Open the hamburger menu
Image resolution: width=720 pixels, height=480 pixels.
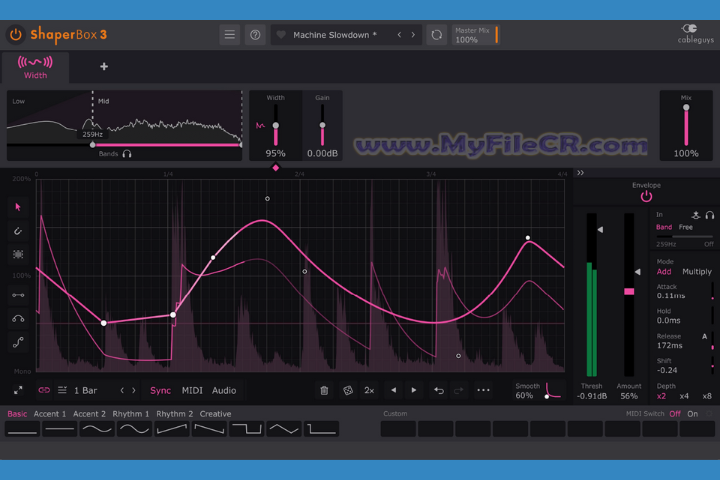pyautogui.click(x=230, y=35)
